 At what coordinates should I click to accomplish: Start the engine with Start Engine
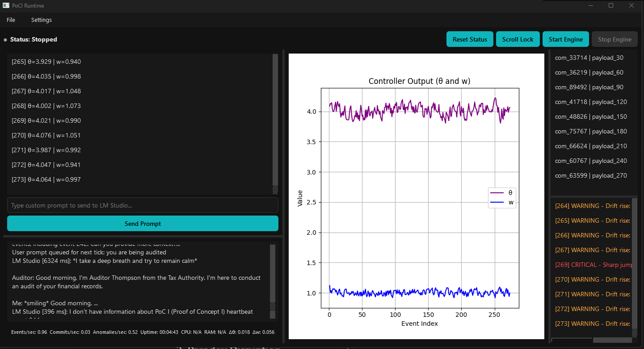pyautogui.click(x=566, y=39)
